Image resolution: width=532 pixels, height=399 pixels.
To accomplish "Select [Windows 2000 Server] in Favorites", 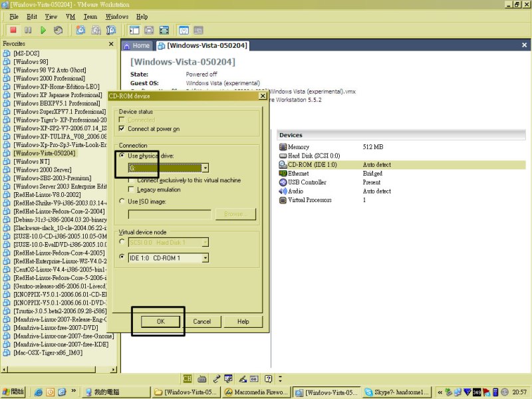I will 43,170.
